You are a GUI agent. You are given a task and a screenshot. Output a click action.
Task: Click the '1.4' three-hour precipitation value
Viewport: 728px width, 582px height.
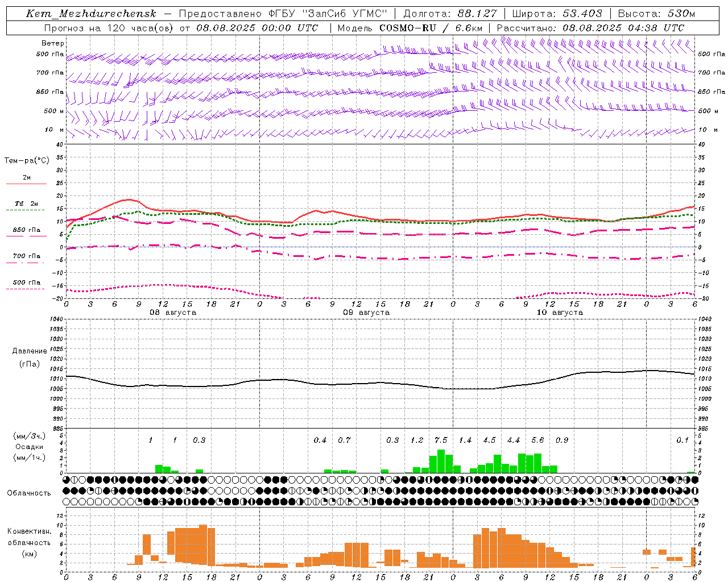click(465, 440)
